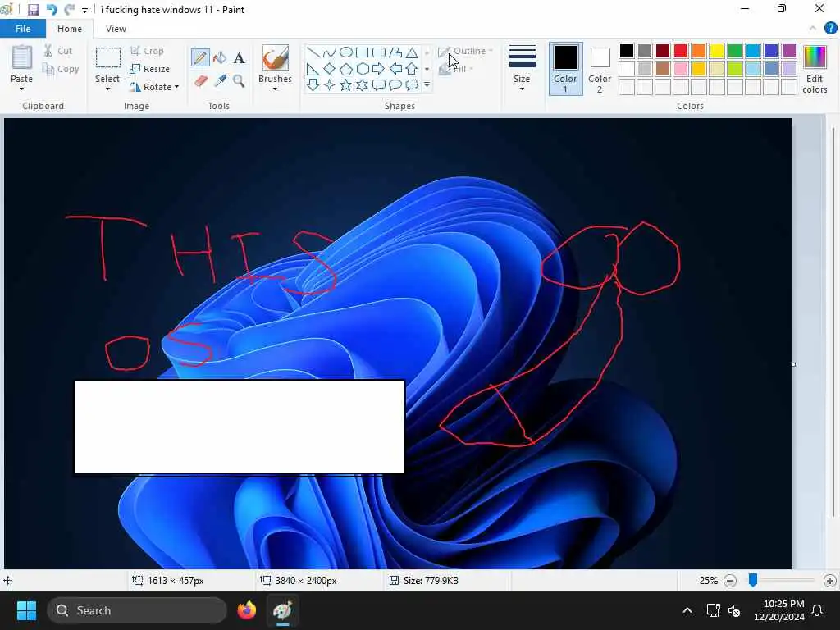Activate Color 1 selector
This screenshot has height=630, width=840.
click(565, 69)
